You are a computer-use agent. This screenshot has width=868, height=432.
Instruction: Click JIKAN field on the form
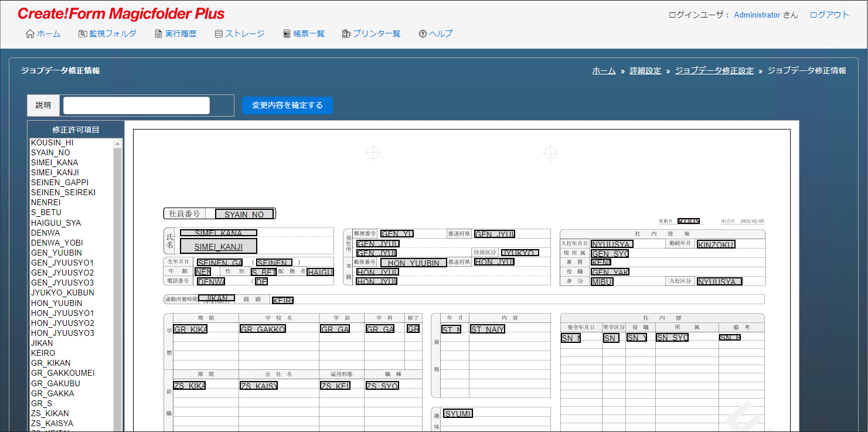(217, 298)
